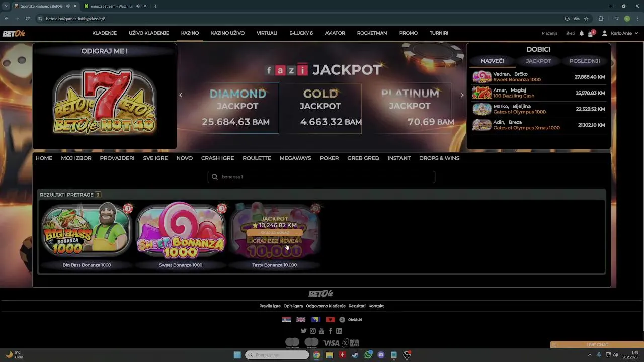This screenshot has width=644, height=362.
Task: Switch language with the Albanian flag
Action: [330, 320]
